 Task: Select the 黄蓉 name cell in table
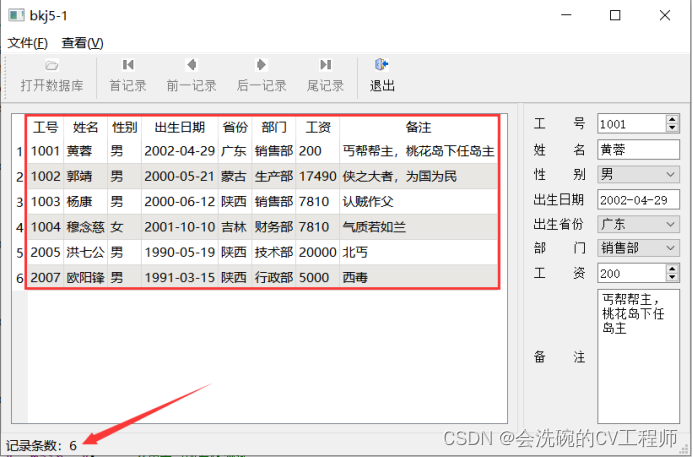(x=86, y=151)
